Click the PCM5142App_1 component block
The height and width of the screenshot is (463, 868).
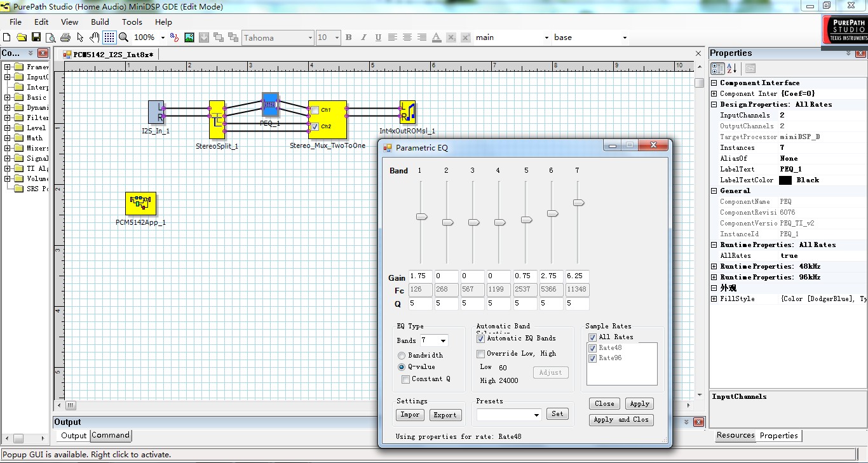(140, 203)
